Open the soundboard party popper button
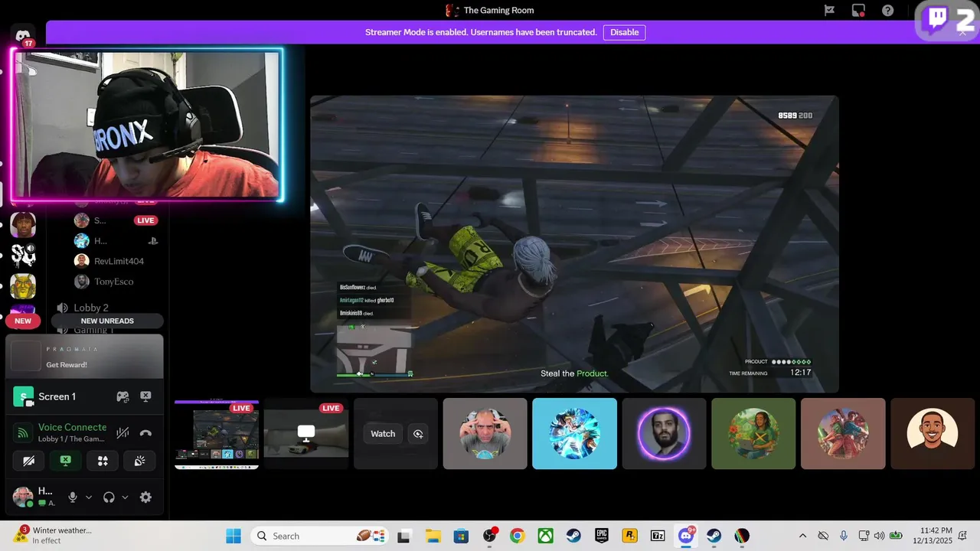Screen dimensions: 980x551 click(x=139, y=461)
